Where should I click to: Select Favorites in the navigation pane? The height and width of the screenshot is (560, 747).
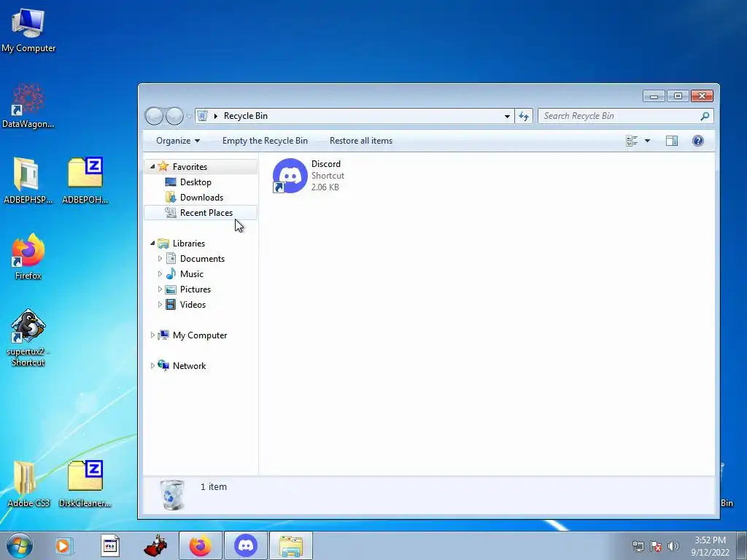[x=190, y=167]
